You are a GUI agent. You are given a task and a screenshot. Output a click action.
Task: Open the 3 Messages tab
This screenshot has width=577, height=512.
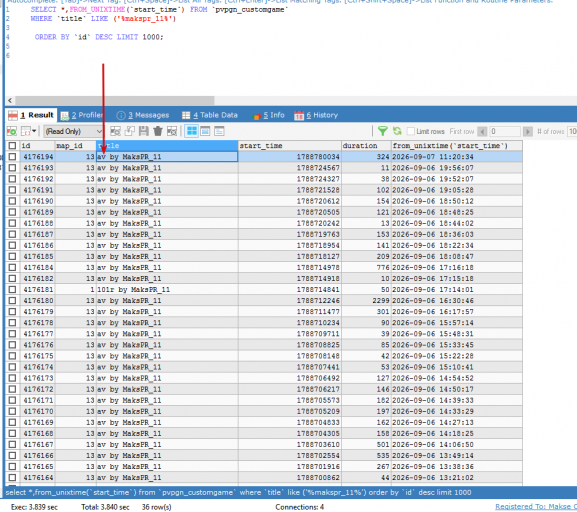tap(143, 115)
